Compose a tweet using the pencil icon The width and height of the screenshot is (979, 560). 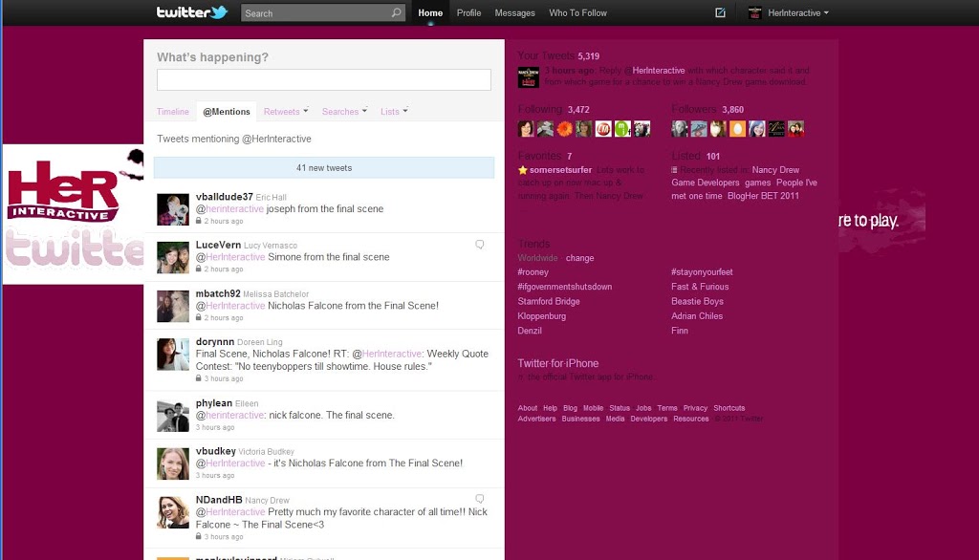click(x=720, y=12)
